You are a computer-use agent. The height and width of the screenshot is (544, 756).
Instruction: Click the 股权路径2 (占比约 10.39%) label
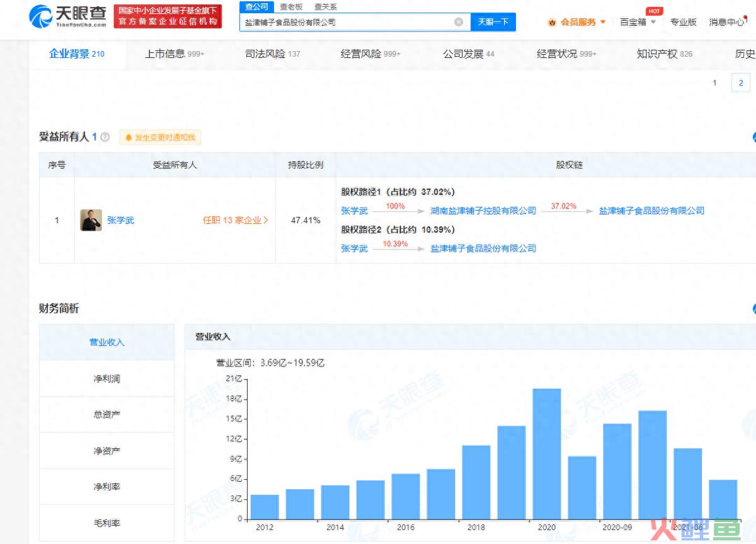click(x=398, y=229)
